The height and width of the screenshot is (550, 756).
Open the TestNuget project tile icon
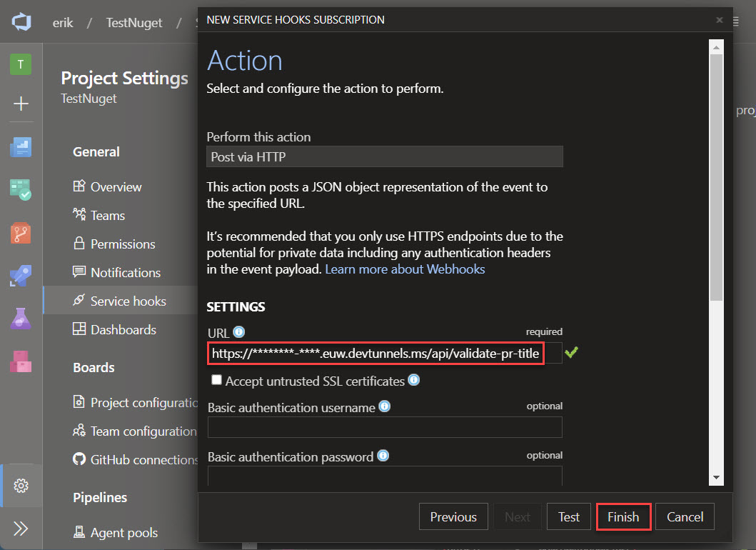click(21, 64)
